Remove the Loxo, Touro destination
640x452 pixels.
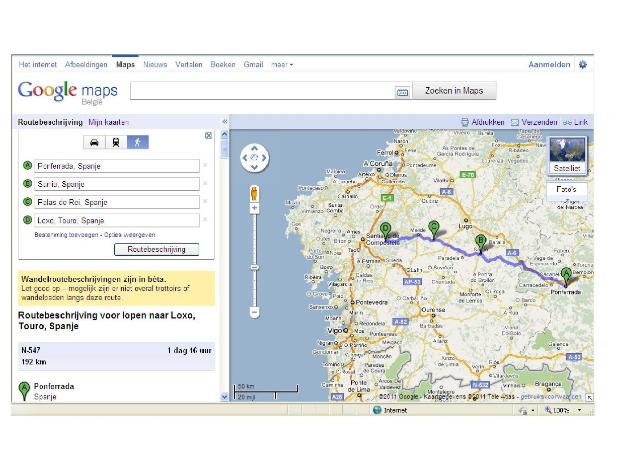[x=205, y=220]
